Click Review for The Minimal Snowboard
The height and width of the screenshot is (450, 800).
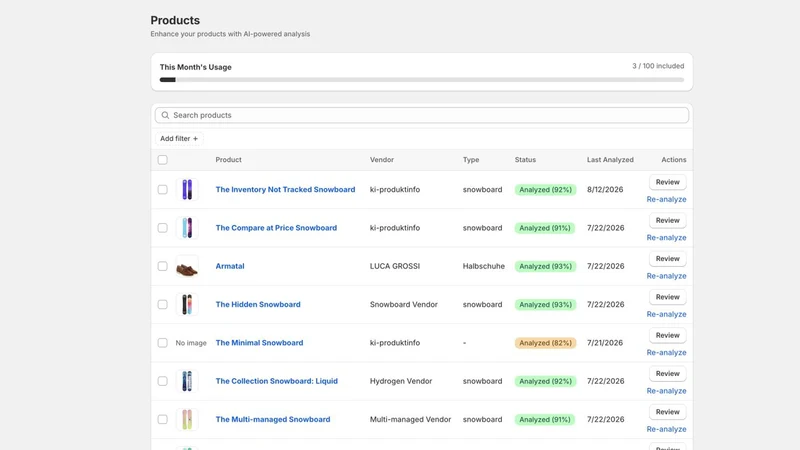coord(667,335)
